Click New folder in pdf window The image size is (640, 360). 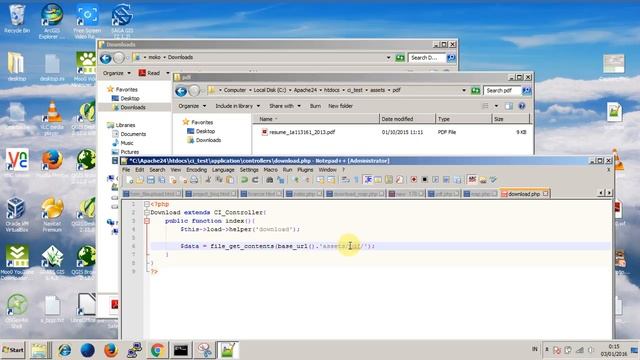tap(340, 106)
